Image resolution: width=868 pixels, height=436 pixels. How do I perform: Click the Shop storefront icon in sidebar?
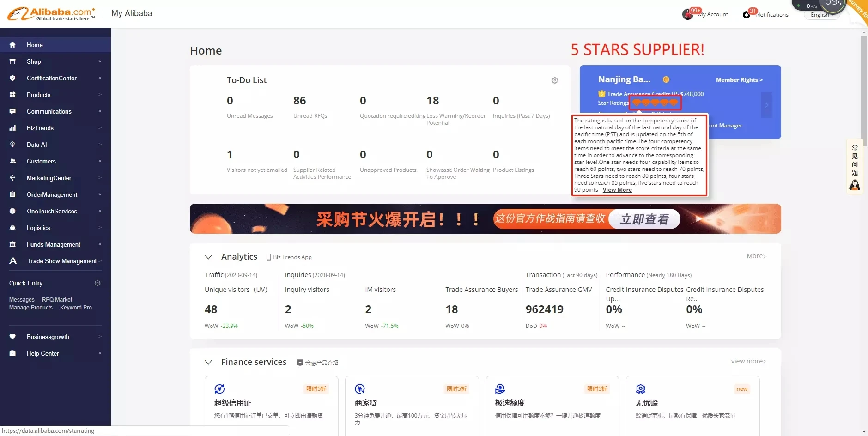pyautogui.click(x=12, y=61)
